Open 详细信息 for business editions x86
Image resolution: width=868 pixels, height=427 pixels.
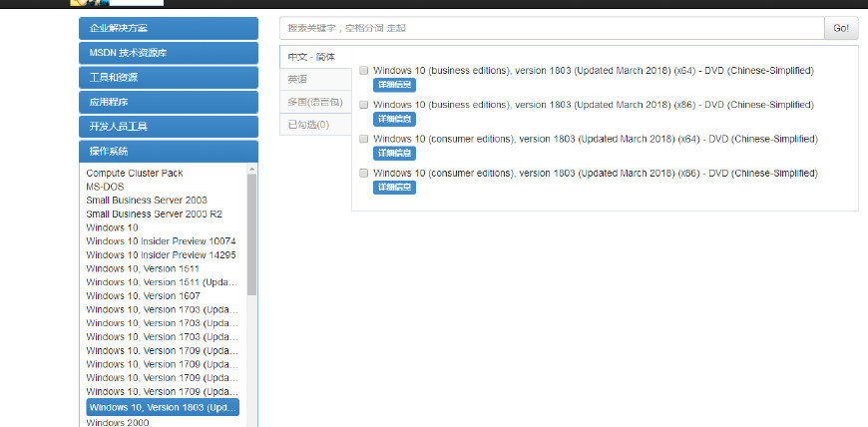tap(394, 119)
